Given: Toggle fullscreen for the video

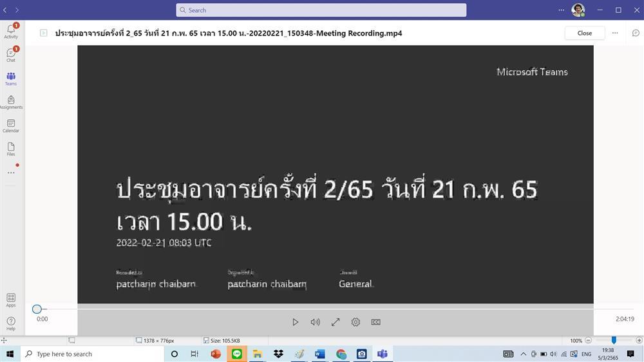Looking at the screenshot, I should point(336,322).
